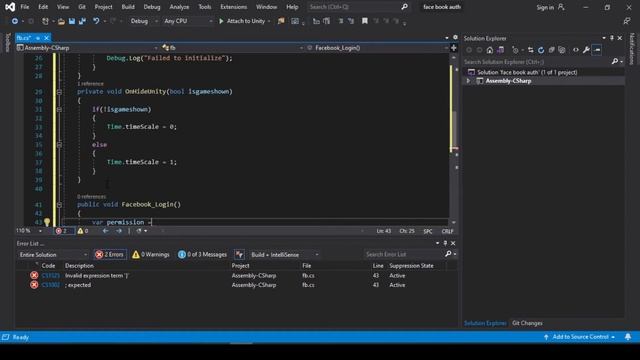Viewport: 640px width, 360px height.
Task: Toggle the 0 of 3 Messages filter
Action: point(202,254)
